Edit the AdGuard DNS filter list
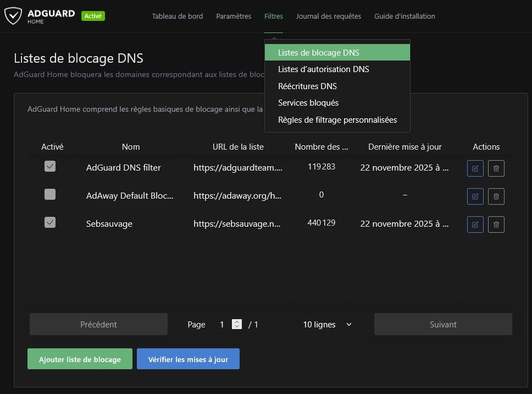532x394 pixels. tap(475, 168)
